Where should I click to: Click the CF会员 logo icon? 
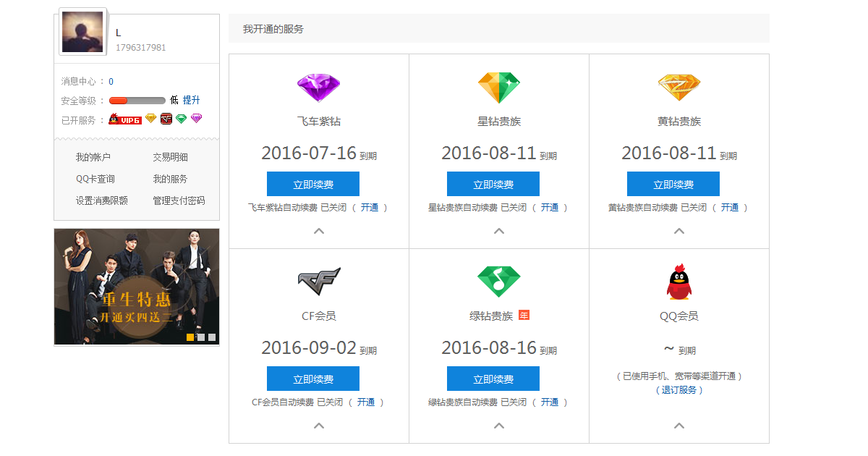tap(319, 282)
